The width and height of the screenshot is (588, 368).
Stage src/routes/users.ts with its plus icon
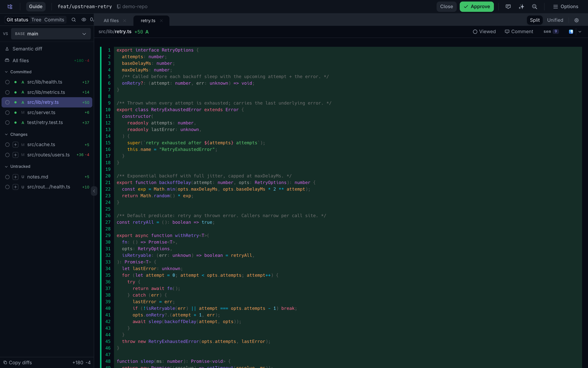click(16, 155)
